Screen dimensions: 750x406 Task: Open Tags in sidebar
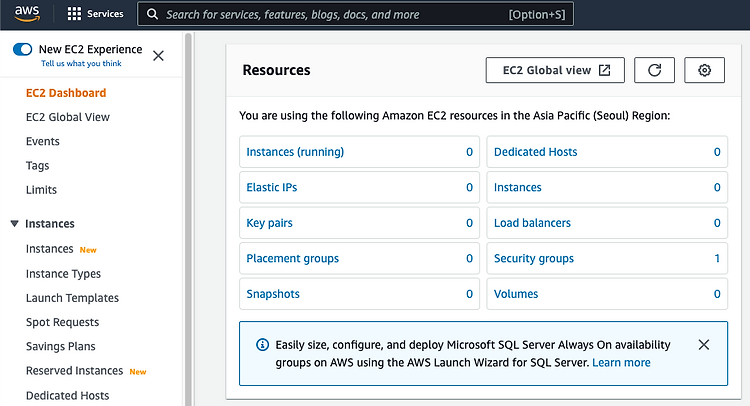(x=37, y=165)
